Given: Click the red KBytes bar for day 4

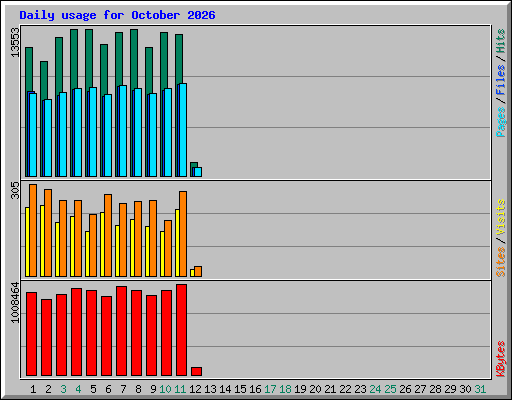Looking at the screenshot, I should click(76, 332).
